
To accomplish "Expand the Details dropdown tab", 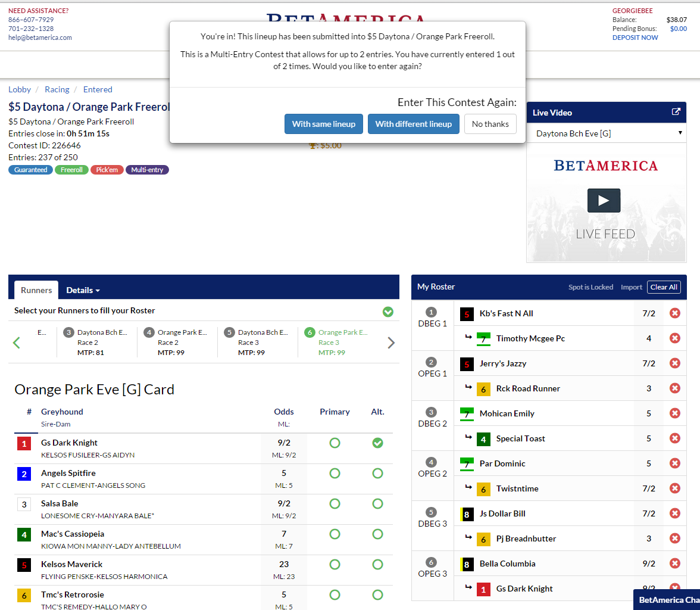I will 83,290.
